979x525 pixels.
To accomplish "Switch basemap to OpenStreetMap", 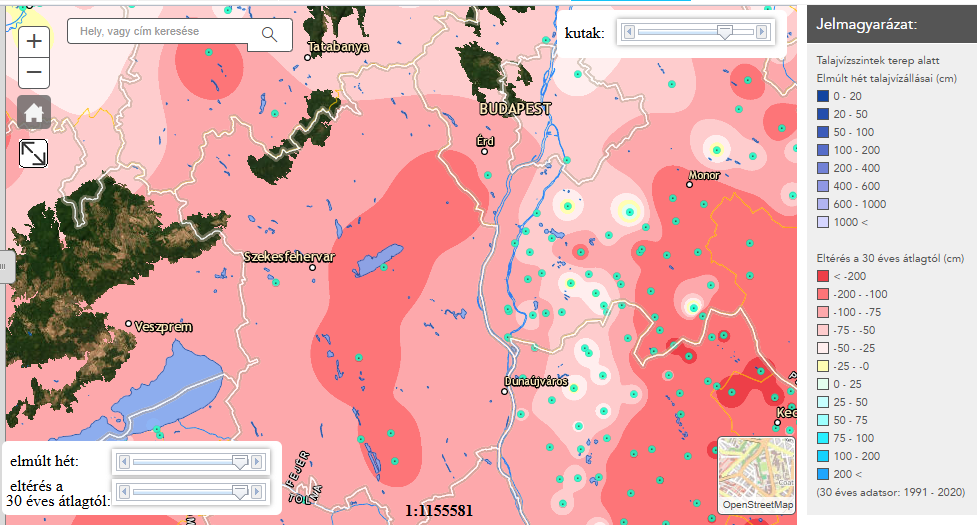I will tap(756, 475).
